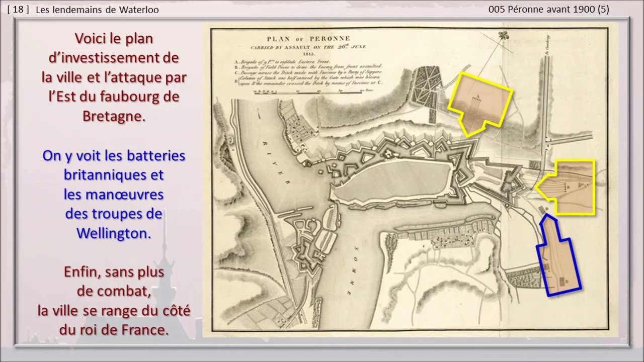Click the word "Bretagne."
644x362 pixels.
coord(114,116)
